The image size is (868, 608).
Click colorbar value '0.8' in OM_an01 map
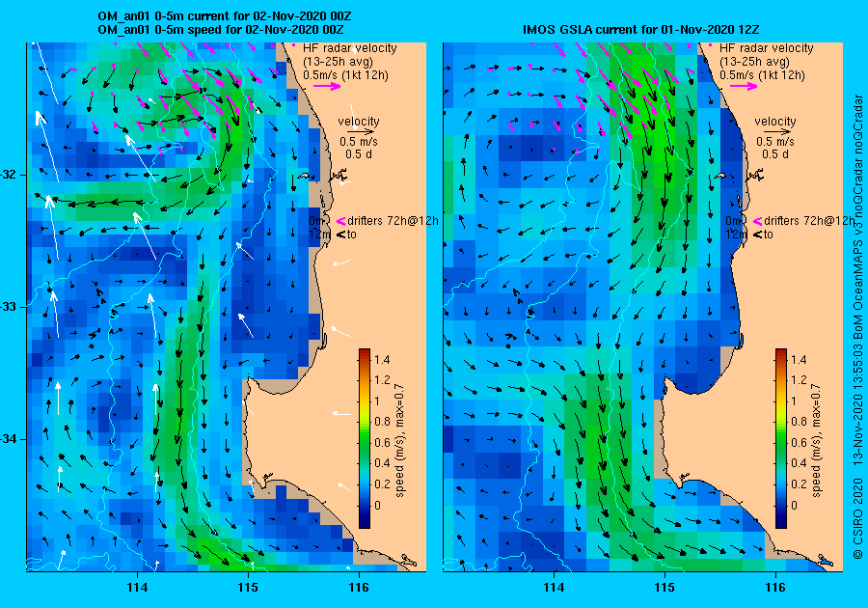[382, 422]
